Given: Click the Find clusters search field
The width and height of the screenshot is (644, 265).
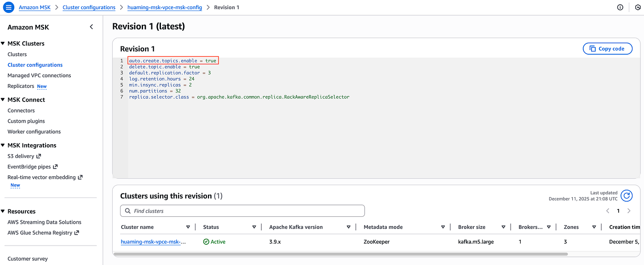Looking at the screenshot, I should pyautogui.click(x=242, y=211).
